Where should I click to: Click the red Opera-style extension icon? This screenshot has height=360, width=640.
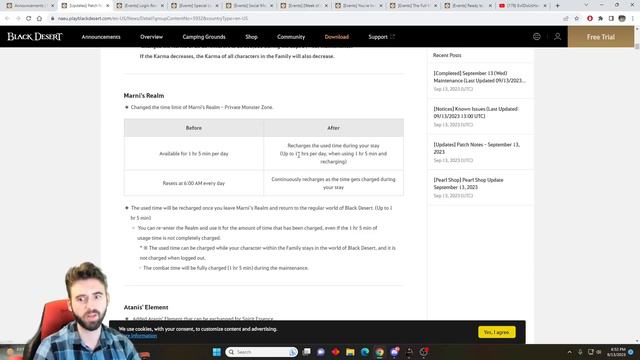[x=590, y=18]
